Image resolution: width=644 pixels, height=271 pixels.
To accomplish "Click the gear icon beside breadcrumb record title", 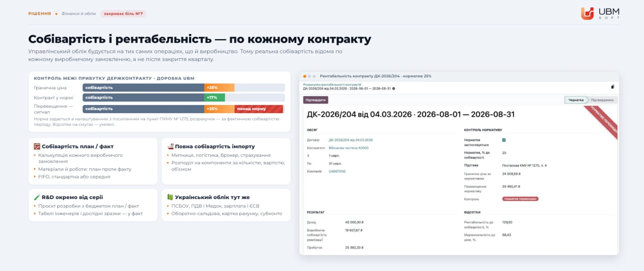I will point(393,88).
